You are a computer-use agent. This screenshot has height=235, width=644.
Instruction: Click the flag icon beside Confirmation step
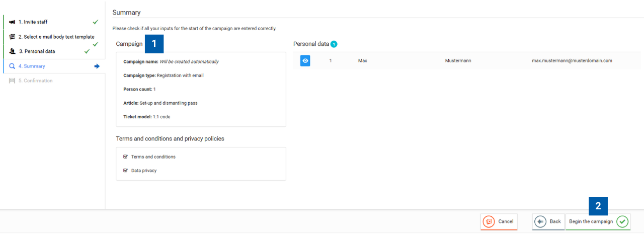tap(12, 81)
